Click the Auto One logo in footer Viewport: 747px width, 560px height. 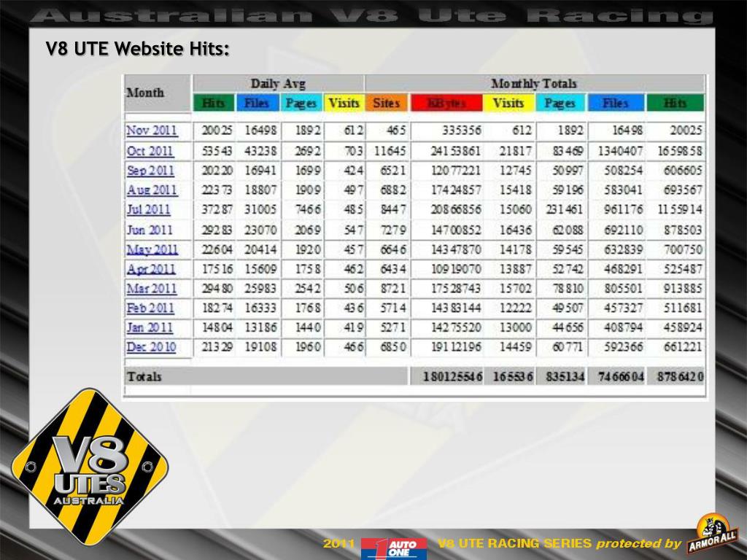394,548
